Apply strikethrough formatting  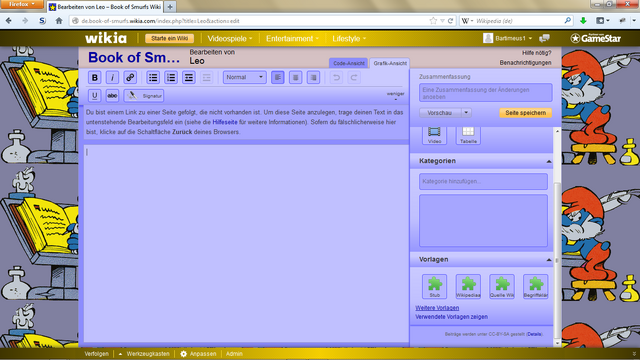tap(112, 96)
